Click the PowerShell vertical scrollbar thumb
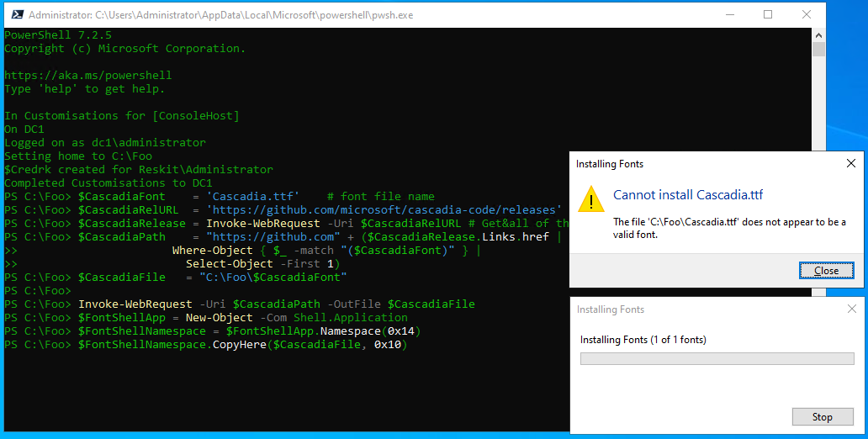Viewport: 868px width, 439px height. pos(818,50)
